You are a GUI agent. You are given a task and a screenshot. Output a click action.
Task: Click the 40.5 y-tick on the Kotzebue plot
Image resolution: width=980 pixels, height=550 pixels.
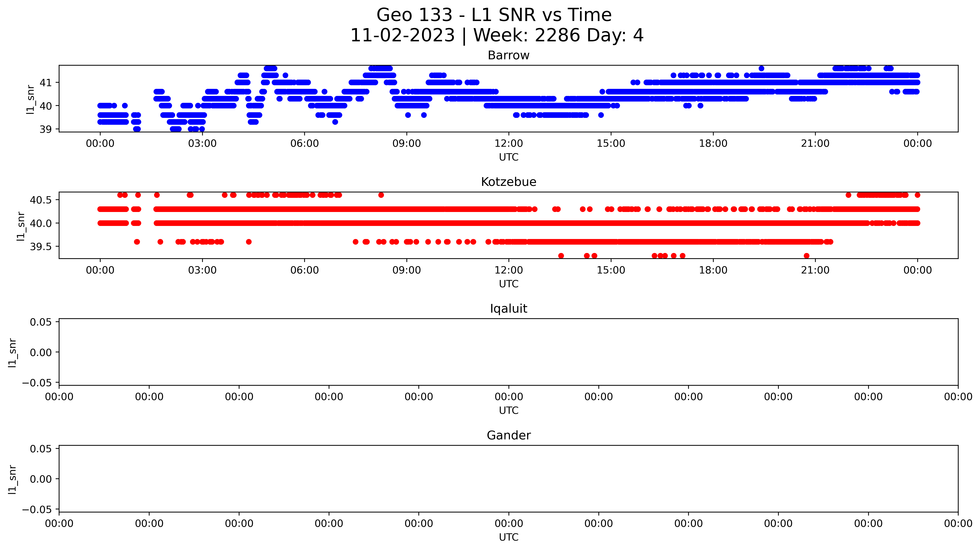(x=41, y=200)
